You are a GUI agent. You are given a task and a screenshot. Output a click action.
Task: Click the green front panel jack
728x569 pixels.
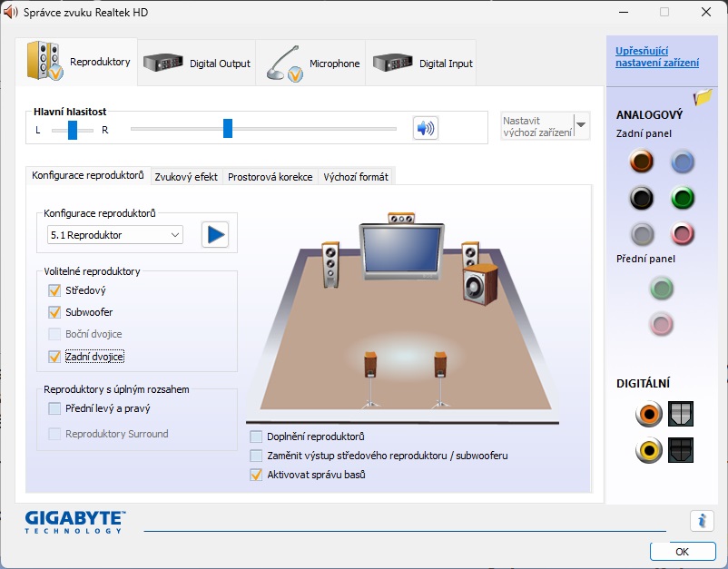661,289
